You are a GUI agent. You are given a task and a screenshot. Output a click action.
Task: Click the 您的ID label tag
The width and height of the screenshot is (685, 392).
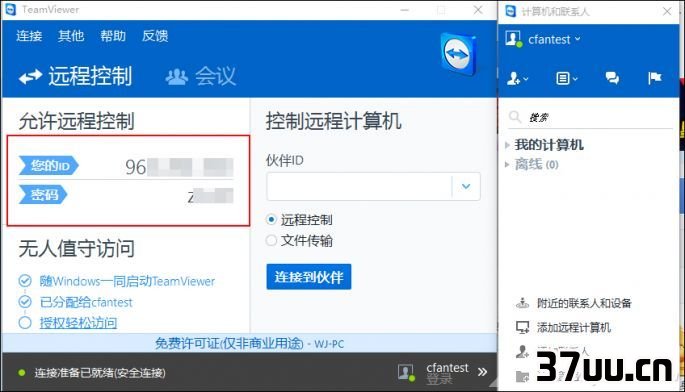point(48,166)
